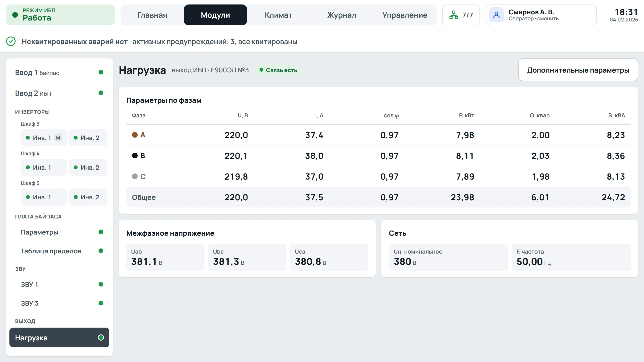The width and height of the screenshot is (644, 362).
Task: Go to the Управление tab
Action: [x=405, y=15]
